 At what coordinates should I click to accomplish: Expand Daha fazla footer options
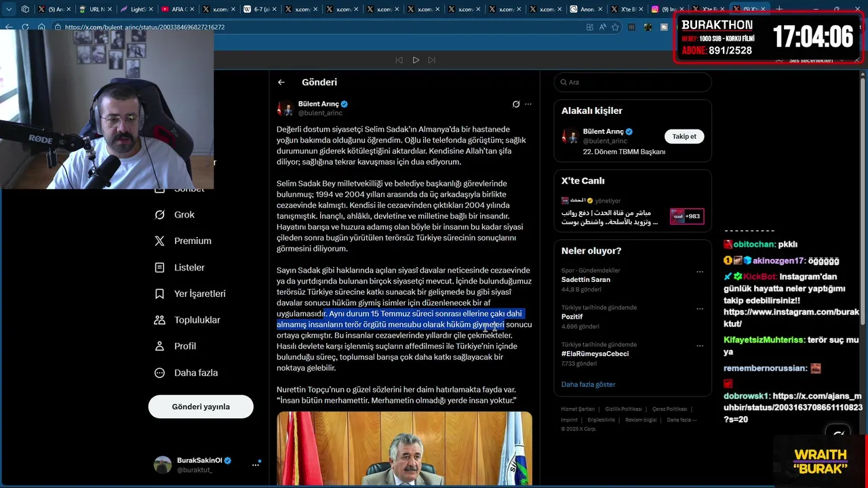tap(681, 420)
